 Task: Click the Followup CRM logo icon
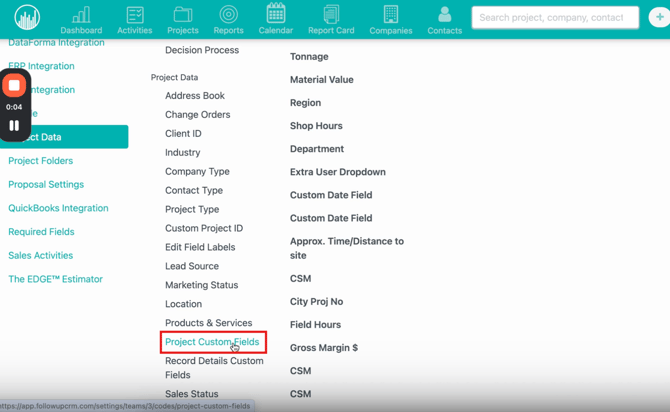(27, 18)
